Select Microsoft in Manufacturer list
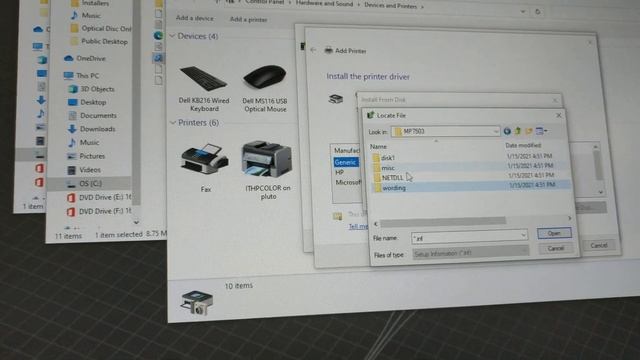Image resolution: width=640 pixels, height=360 pixels. click(x=347, y=182)
